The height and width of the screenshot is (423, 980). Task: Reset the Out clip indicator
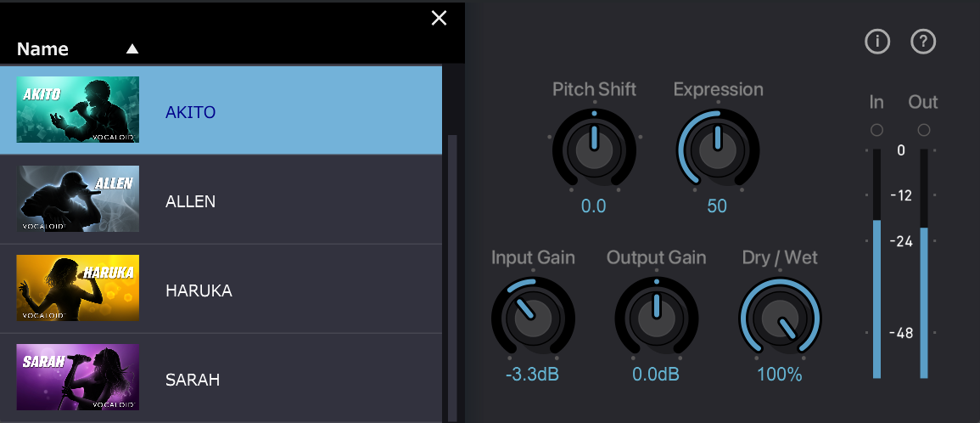[924, 130]
